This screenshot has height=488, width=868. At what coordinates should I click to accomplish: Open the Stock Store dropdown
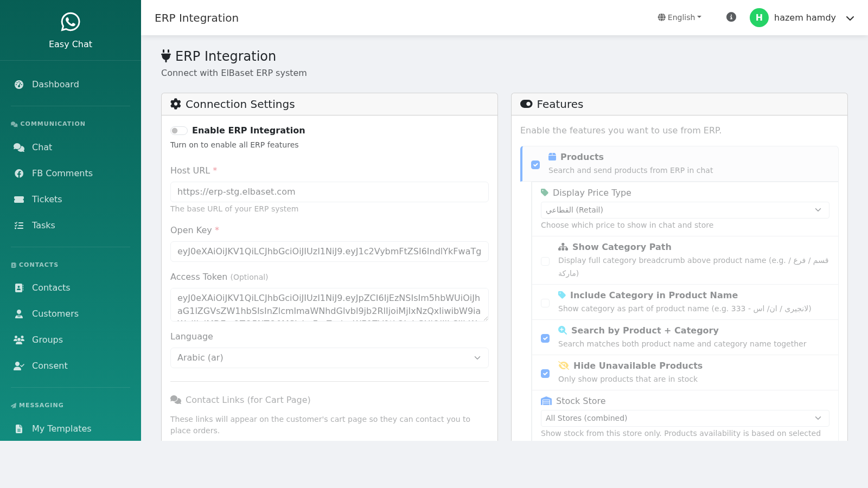pos(685,418)
